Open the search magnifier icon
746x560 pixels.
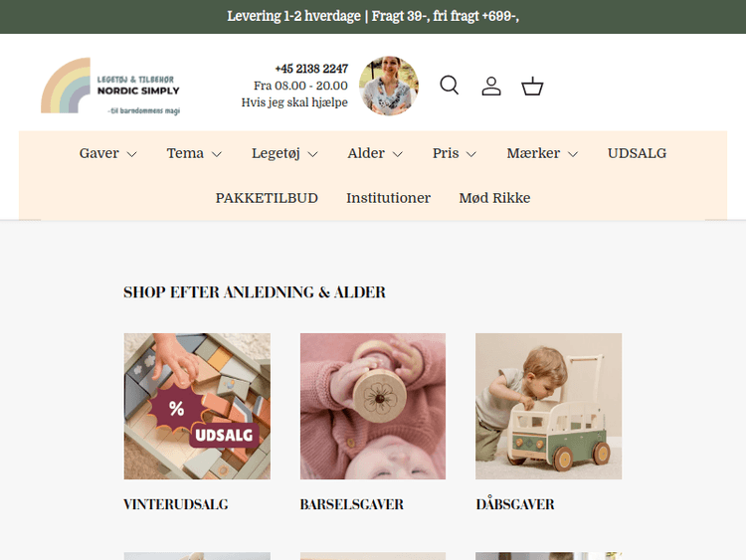450,86
